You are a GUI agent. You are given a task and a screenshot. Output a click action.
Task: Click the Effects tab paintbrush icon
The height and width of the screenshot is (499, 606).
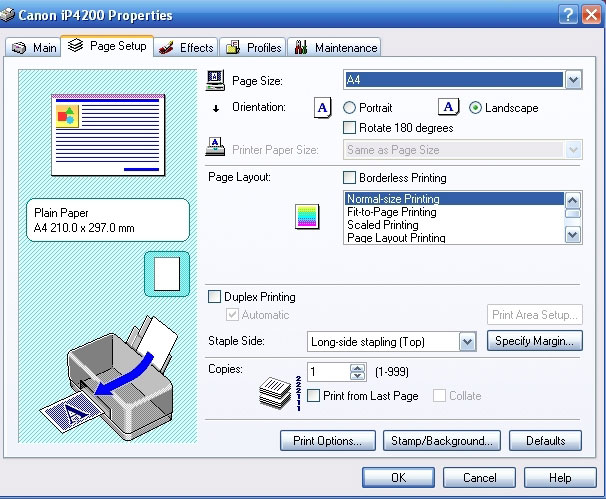166,48
